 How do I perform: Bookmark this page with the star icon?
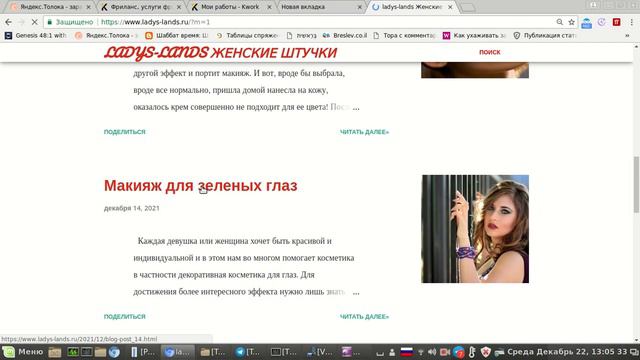coord(571,22)
